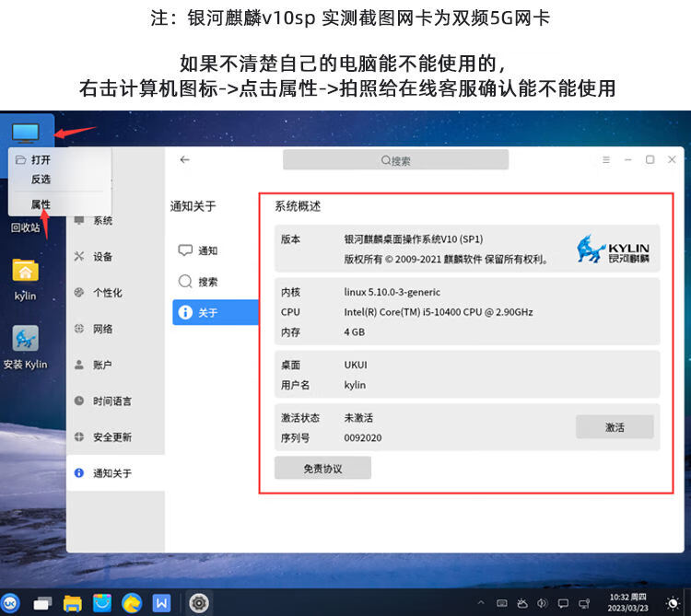Open the 免责协议 disclaimer button

click(322, 469)
